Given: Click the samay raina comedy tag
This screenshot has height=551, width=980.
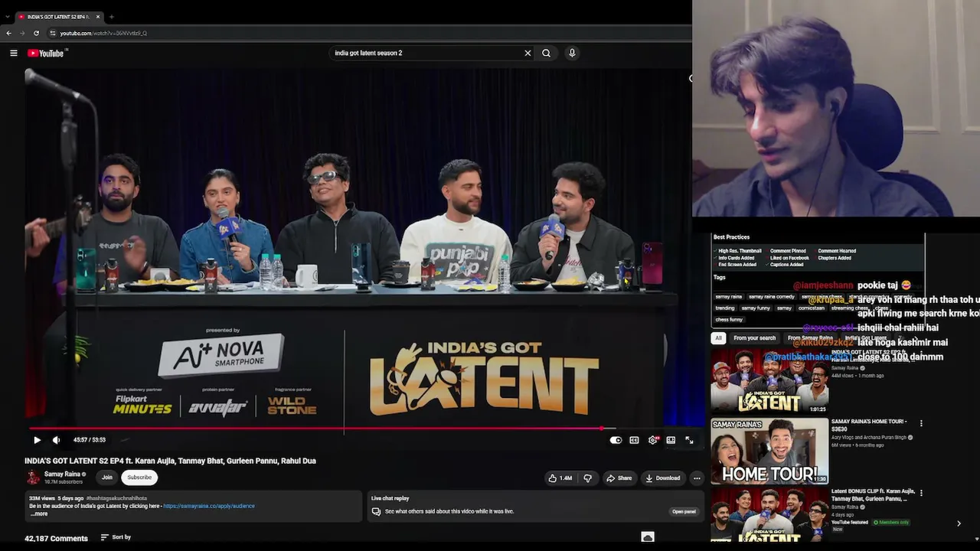Looking at the screenshot, I should pyautogui.click(x=771, y=297).
